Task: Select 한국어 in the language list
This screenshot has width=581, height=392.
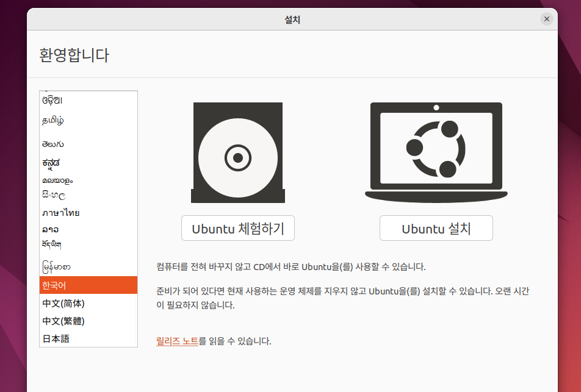Action: click(88, 285)
